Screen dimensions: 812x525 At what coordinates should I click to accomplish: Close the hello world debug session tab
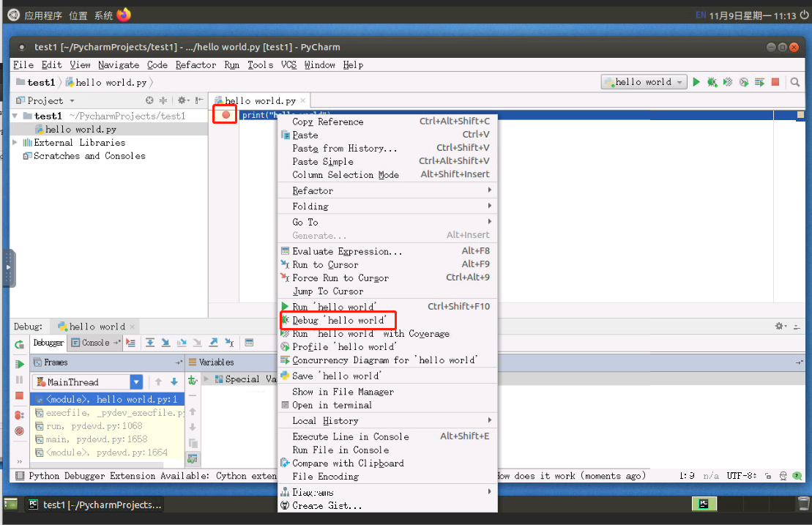132,327
